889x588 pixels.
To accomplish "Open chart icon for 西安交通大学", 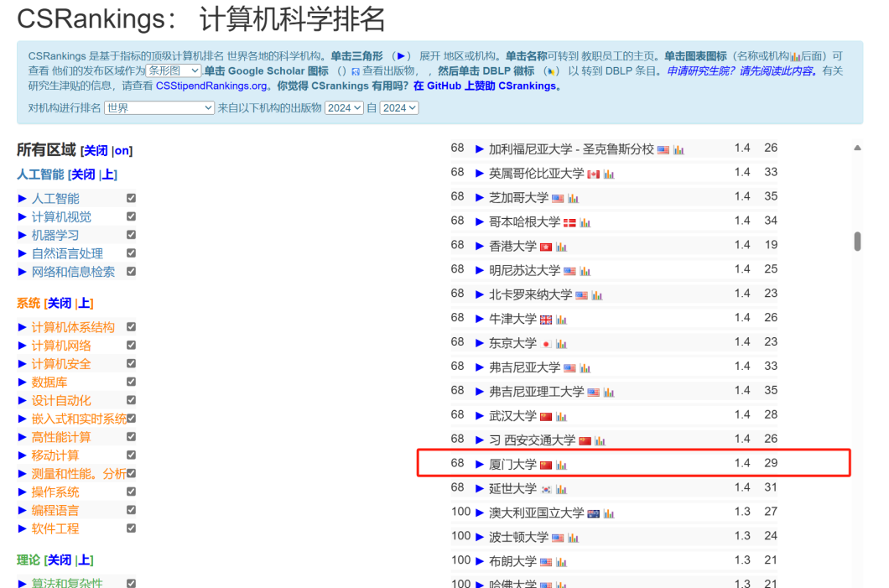I will pyautogui.click(x=600, y=441).
